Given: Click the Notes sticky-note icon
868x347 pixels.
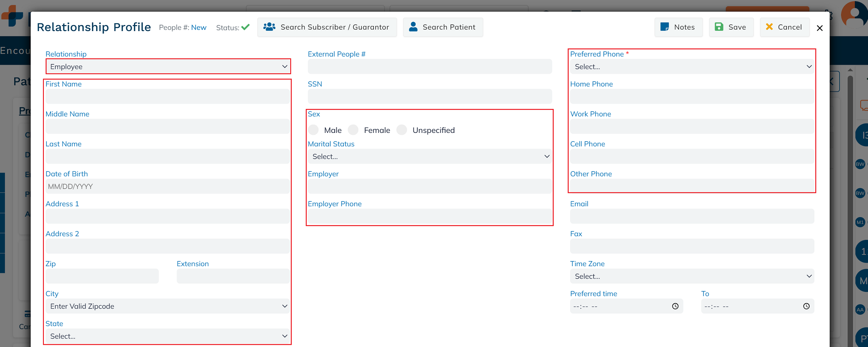Looking at the screenshot, I should click(665, 27).
